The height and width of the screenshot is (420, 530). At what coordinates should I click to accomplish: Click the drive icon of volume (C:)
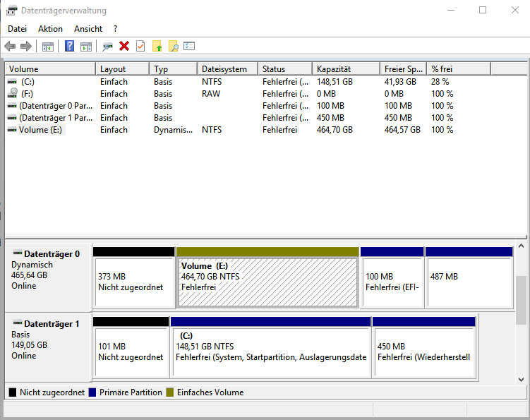click(12, 82)
